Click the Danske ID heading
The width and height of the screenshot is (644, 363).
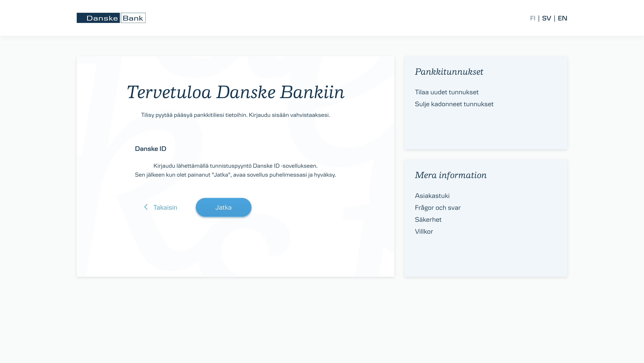click(151, 149)
